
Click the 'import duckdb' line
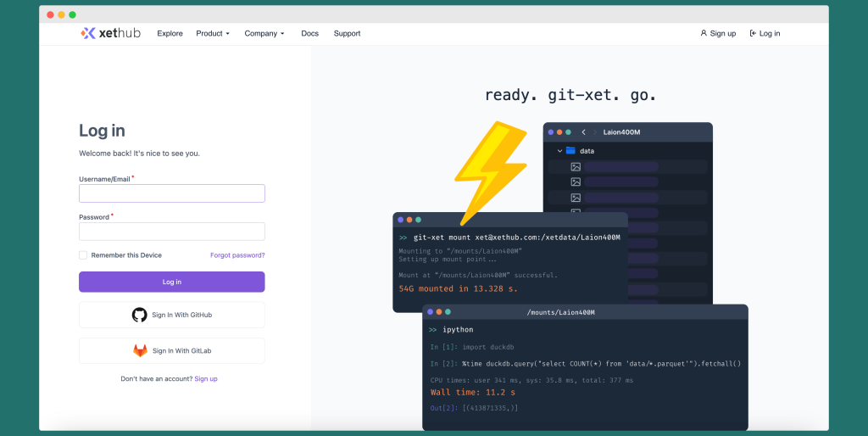pyautogui.click(x=472, y=348)
